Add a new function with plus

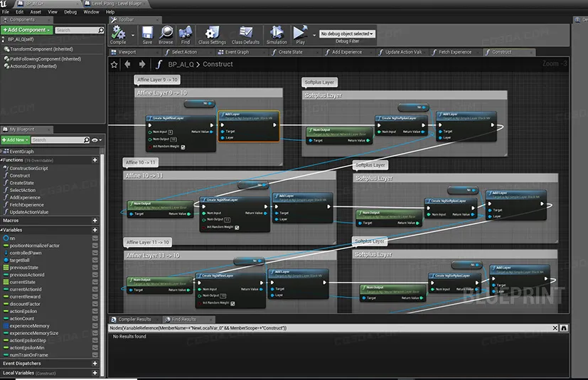click(x=95, y=160)
